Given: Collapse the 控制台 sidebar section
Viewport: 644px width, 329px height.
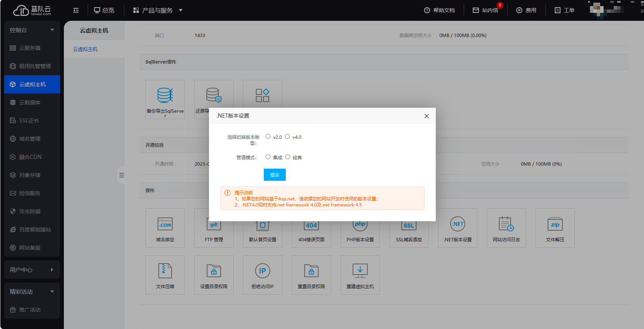Looking at the screenshot, I should click(x=32, y=30).
